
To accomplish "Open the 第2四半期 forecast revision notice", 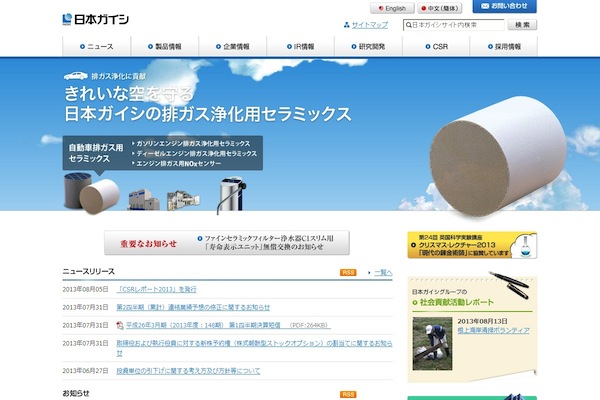I will point(193,307).
